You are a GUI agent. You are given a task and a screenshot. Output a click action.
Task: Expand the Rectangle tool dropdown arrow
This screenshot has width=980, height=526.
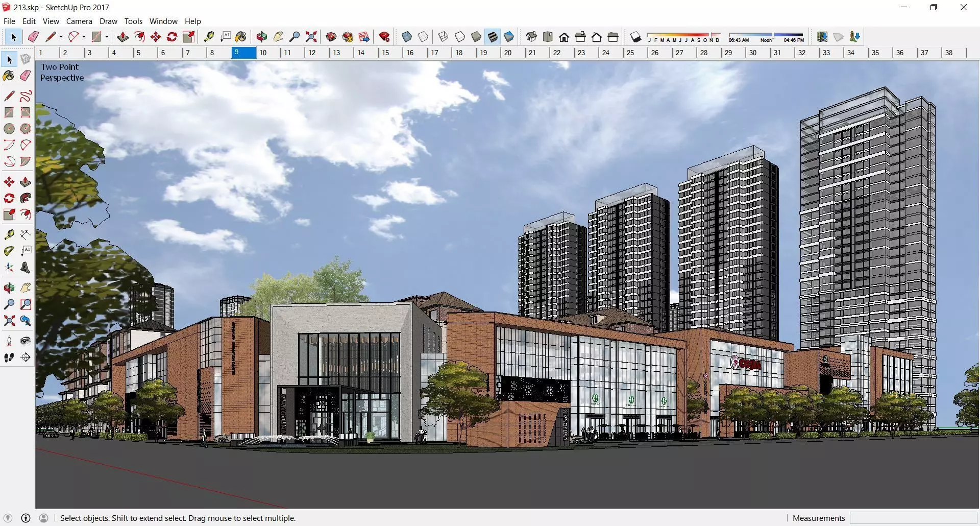pos(107,37)
